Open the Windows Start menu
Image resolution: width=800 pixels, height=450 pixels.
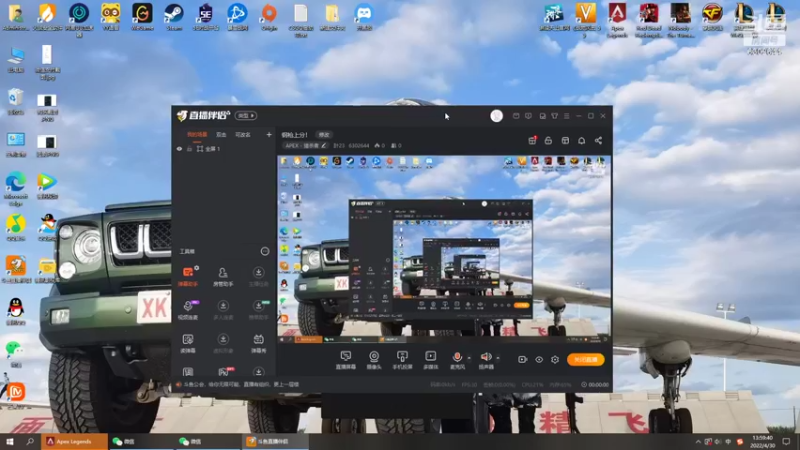click(x=10, y=441)
